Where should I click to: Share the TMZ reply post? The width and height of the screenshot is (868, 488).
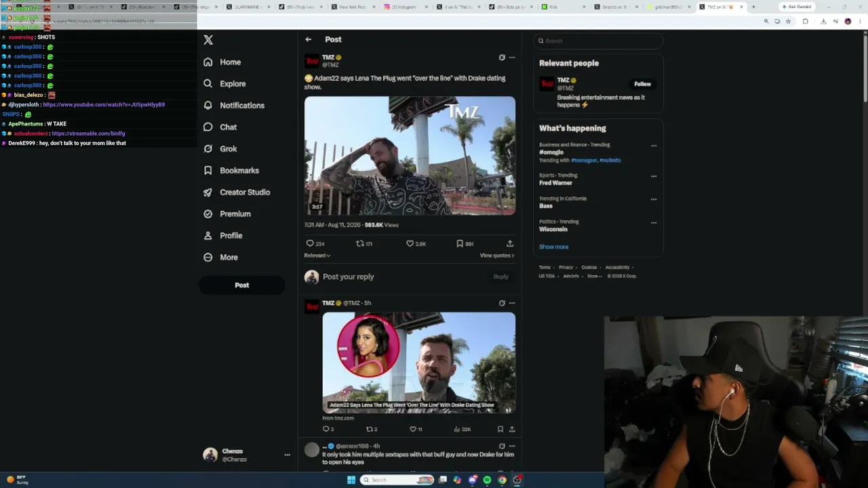(x=512, y=429)
